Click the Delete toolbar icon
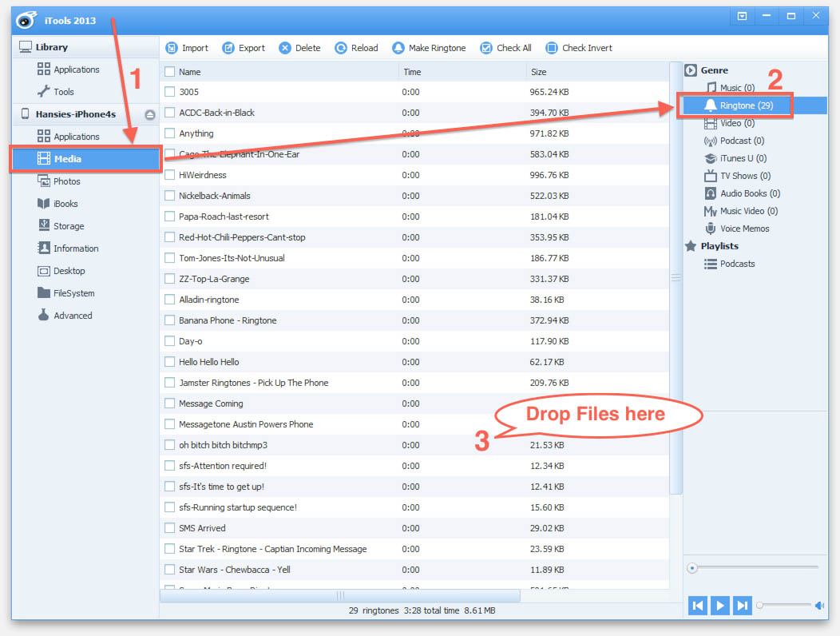The height and width of the screenshot is (636, 840). (285, 48)
